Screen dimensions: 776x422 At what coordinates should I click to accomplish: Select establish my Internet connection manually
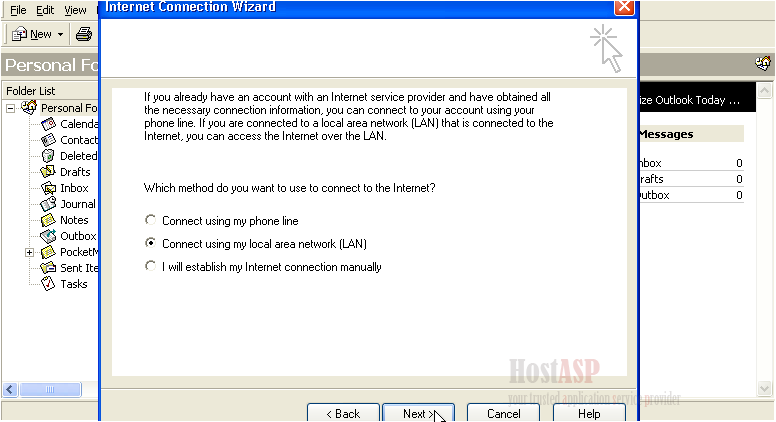coord(150,266)
